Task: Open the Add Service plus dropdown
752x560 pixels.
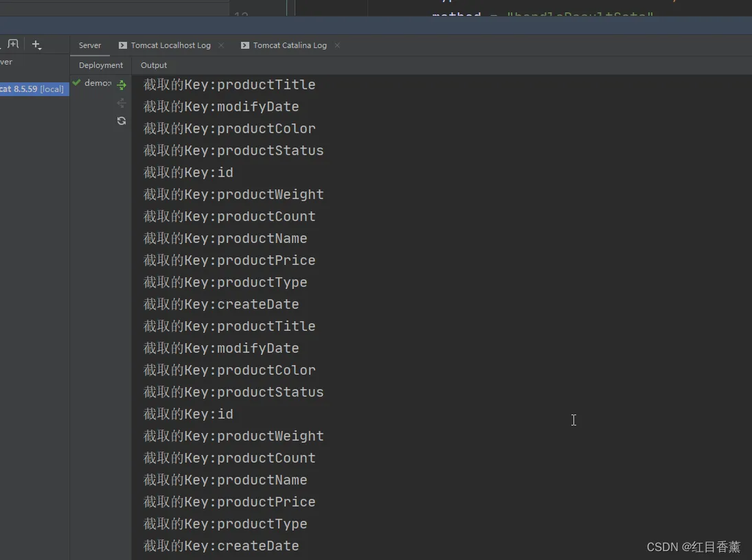Action: click(x=36, y=45)
